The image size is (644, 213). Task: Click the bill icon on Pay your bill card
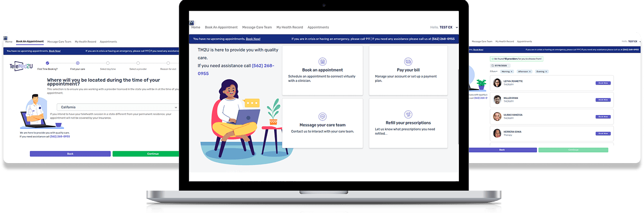[x=408, y=61]
